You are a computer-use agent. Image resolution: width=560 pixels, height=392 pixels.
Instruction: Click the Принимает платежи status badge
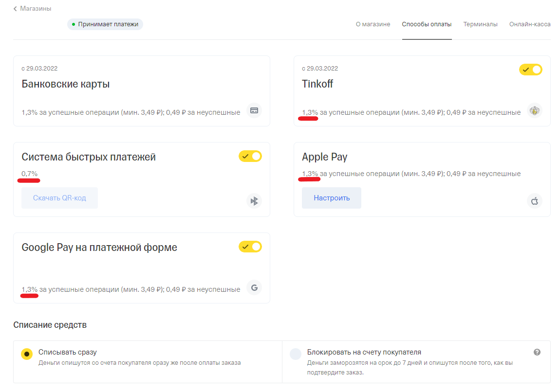click(x=105, y=24)
